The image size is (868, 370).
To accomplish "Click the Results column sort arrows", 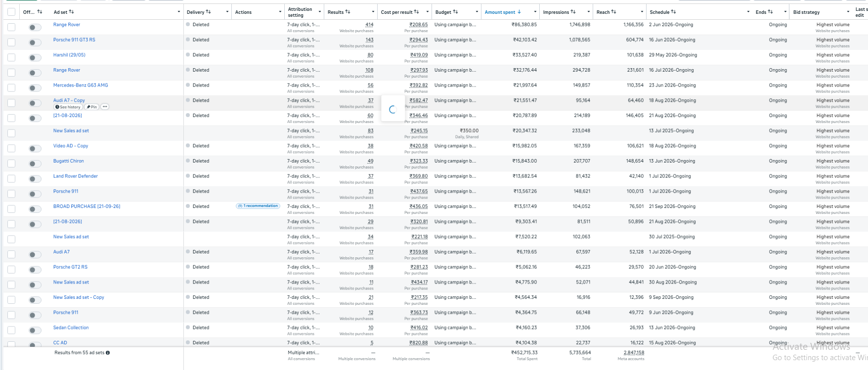I will click(347, 12).
